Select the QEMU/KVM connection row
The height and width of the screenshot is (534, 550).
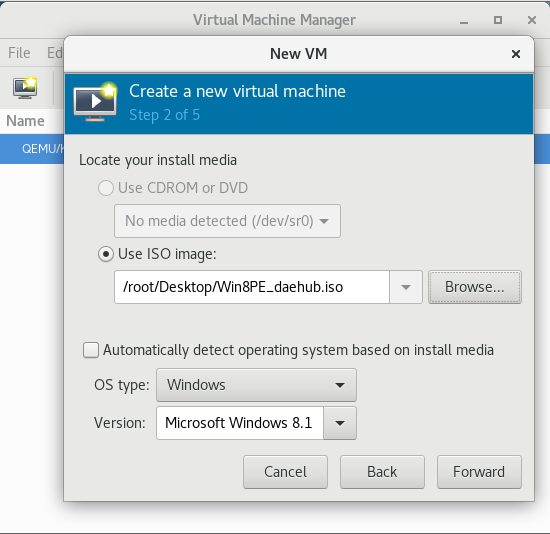(32, 149)
